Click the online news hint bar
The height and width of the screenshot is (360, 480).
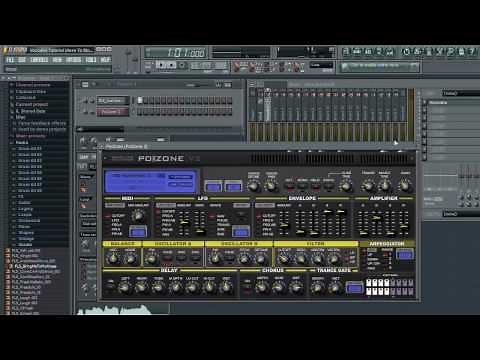click(379, 66)
